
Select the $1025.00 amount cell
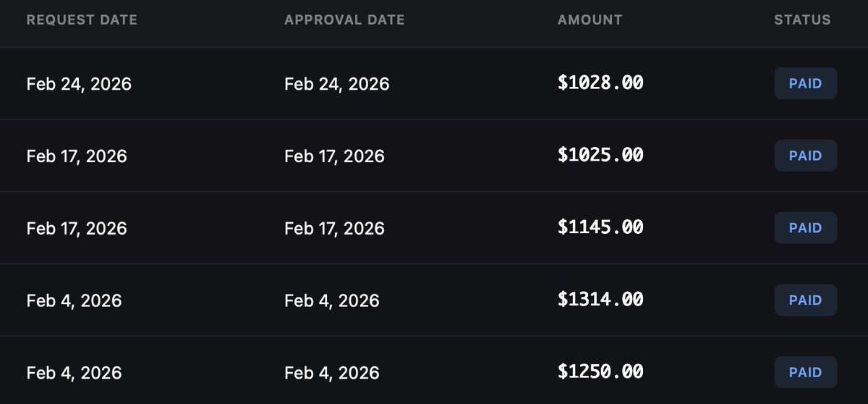tap(600, 155)
